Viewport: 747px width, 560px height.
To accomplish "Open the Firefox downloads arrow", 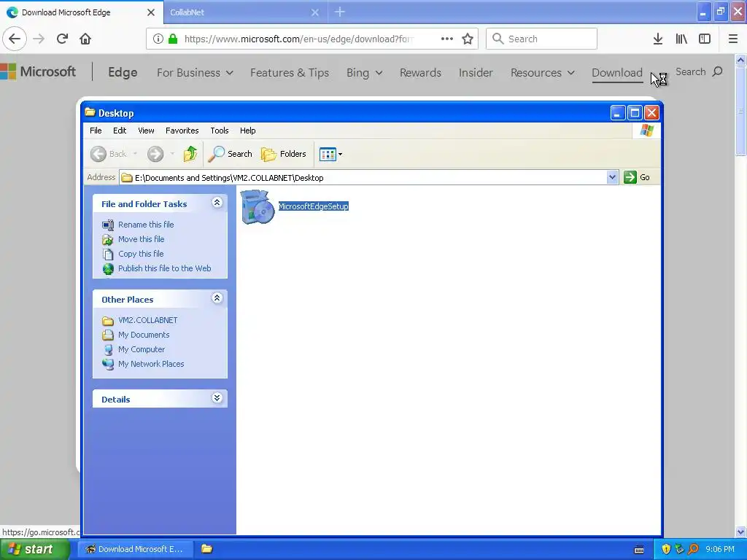I will click(658, 39).
